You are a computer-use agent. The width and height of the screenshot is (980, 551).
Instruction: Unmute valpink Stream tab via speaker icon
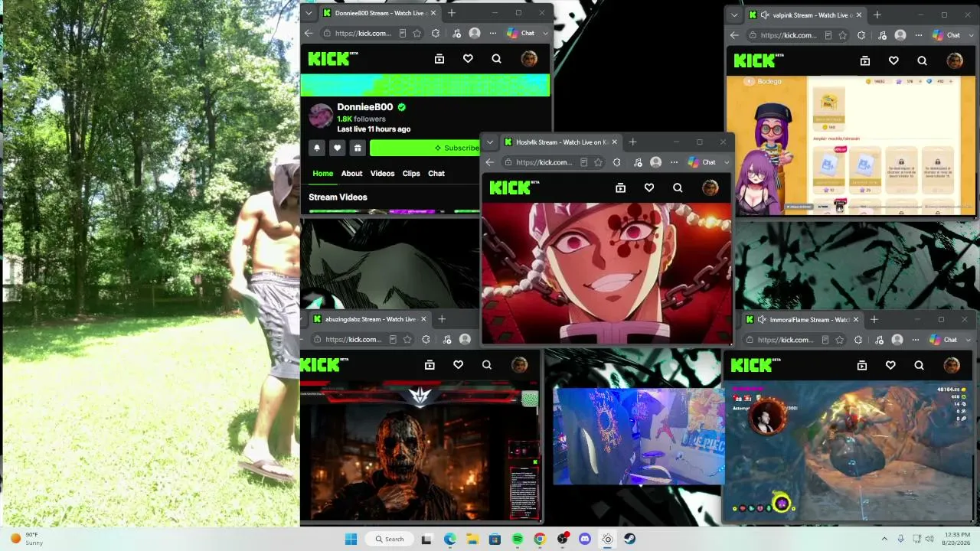point(764,15)
